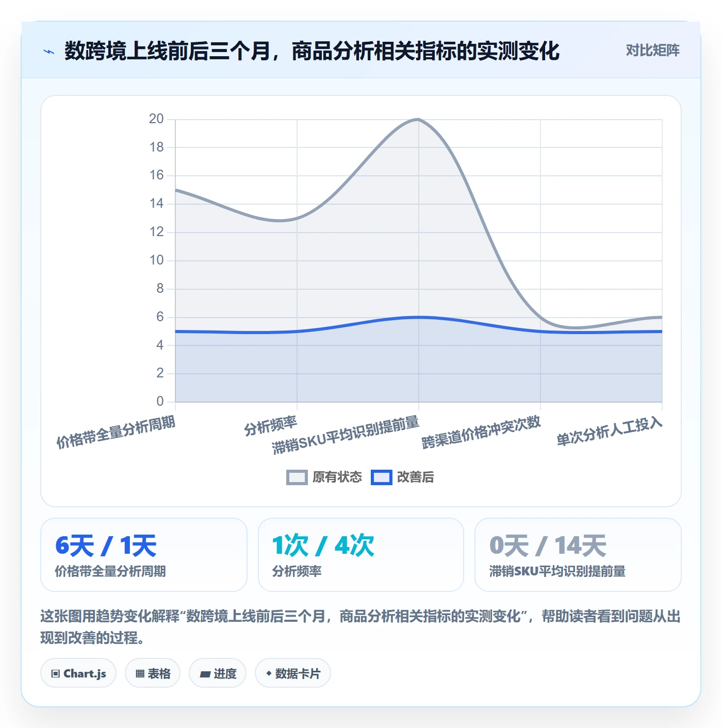The image size is (722, 728).
Task: Toggle the 改善后 legend series
Action: [403, 477]
